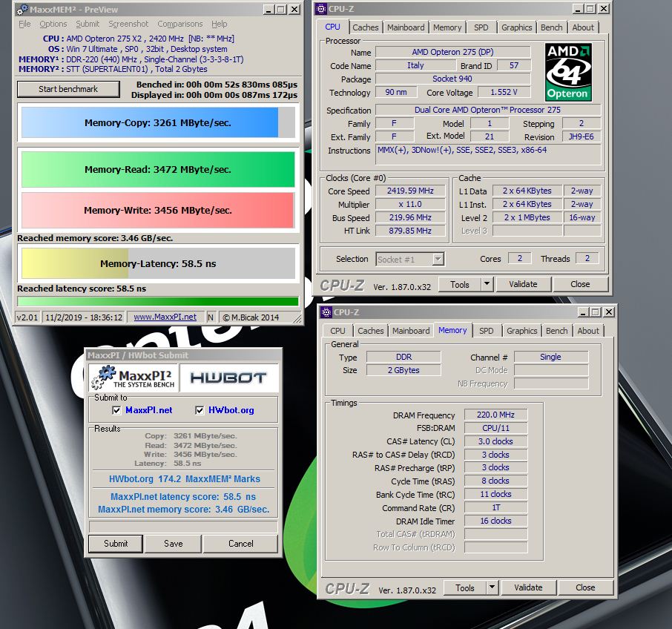Switch to Mainboard tab in top CPU-Z
This screenshot has height=629, width=672.
pyautogui.click(x=406, y=27)
